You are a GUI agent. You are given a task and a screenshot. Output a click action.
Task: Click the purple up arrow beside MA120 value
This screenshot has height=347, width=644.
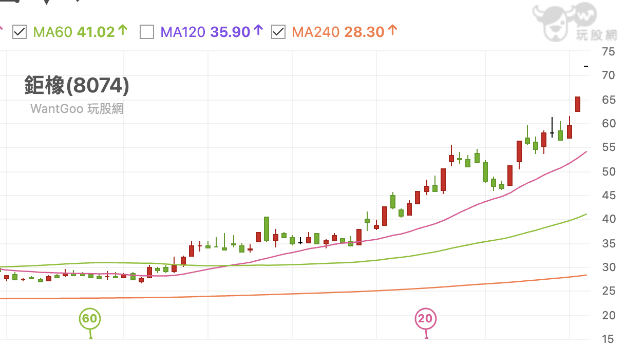click(x=258, y=31)
